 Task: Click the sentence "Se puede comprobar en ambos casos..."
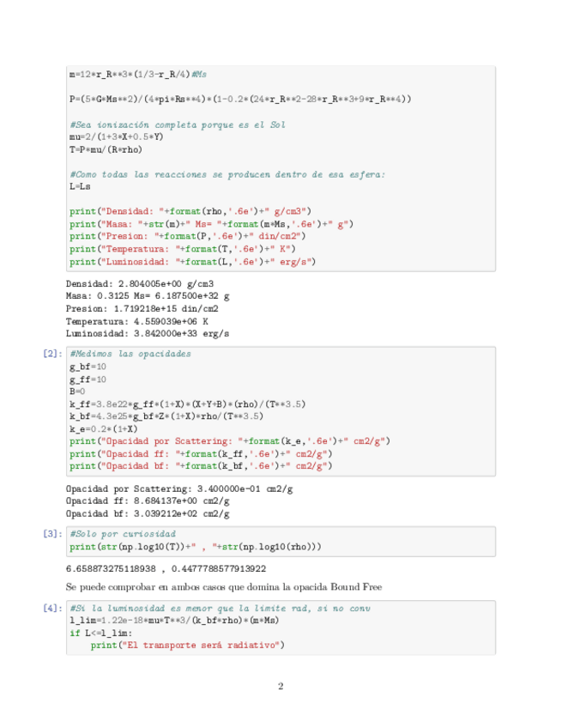[x=224, y=587]
